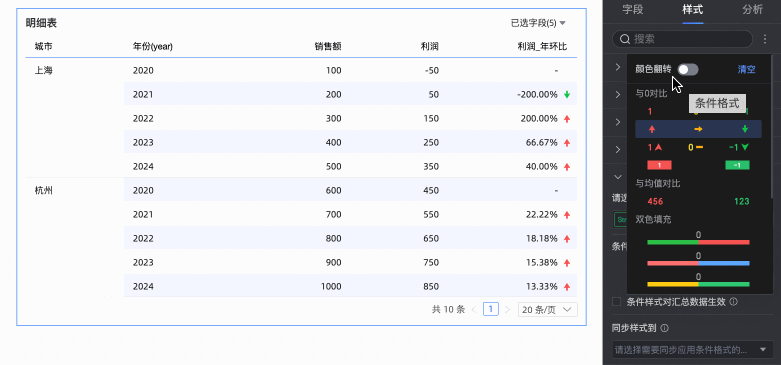Choose the green-red dual color fill bar
This screenshot has width=781, height=365.
click(698, 242)
